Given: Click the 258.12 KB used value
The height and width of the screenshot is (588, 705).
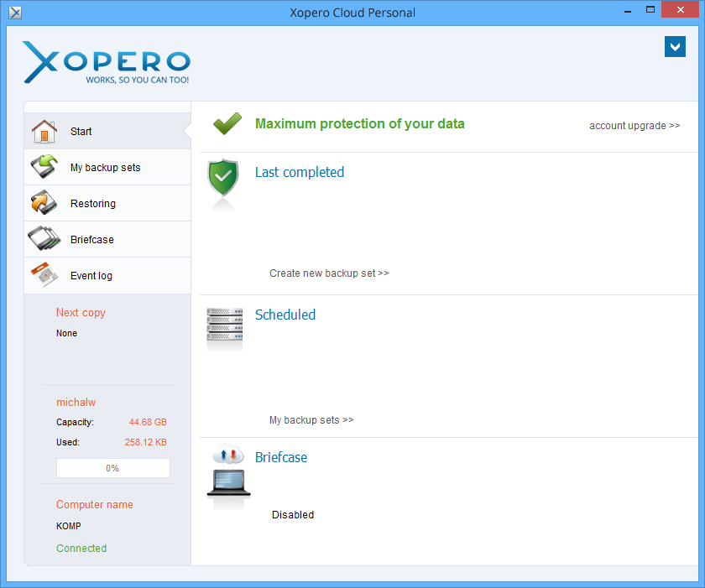Looking at the screenshot, I should [146, 442].
